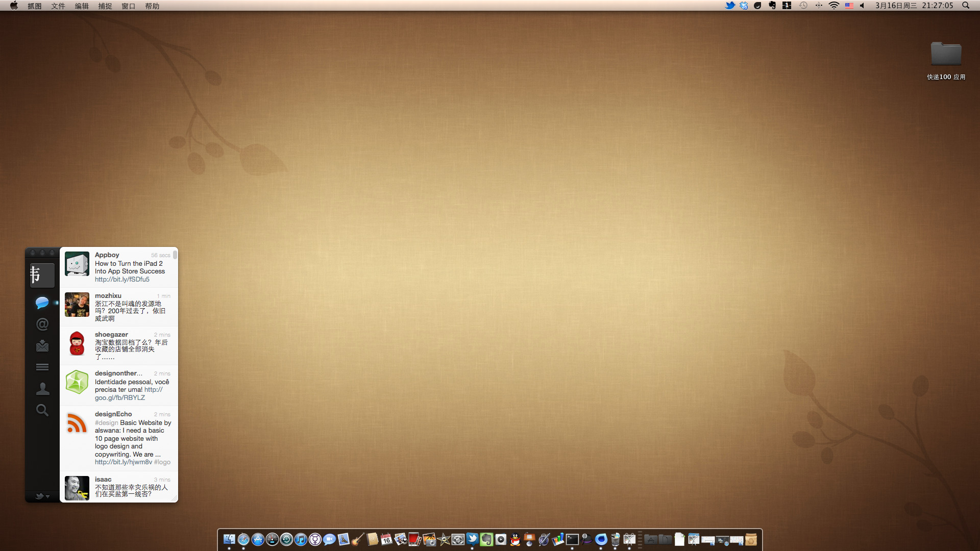Click the Twitter bird menu bar icon
The height and width of the screenshot is (551, 980).
730,6
